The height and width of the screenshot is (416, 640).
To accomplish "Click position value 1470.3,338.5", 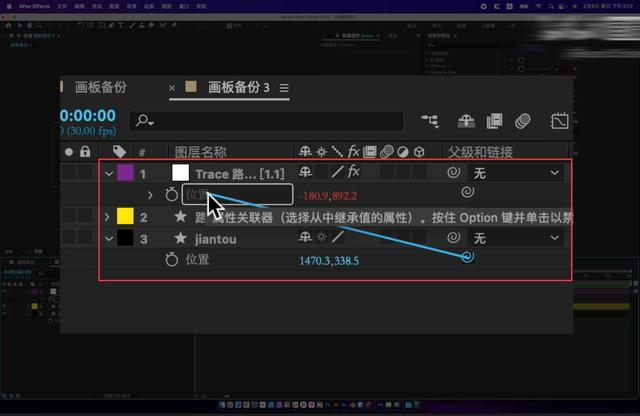I will click(329, 261).
